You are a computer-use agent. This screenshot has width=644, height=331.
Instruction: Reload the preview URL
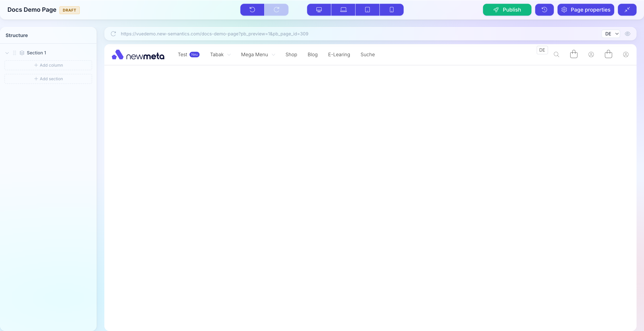(113, 34)
